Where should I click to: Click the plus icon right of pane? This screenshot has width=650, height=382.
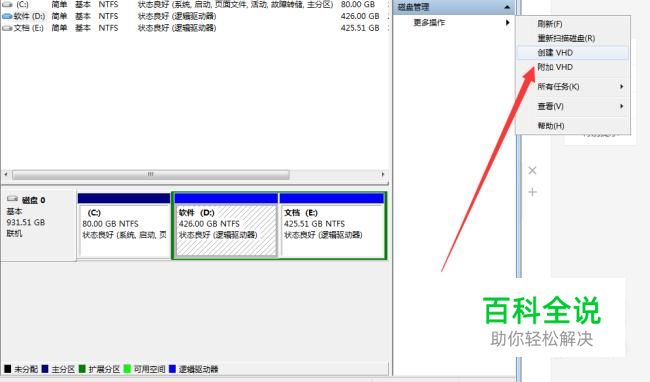point(532,192)
